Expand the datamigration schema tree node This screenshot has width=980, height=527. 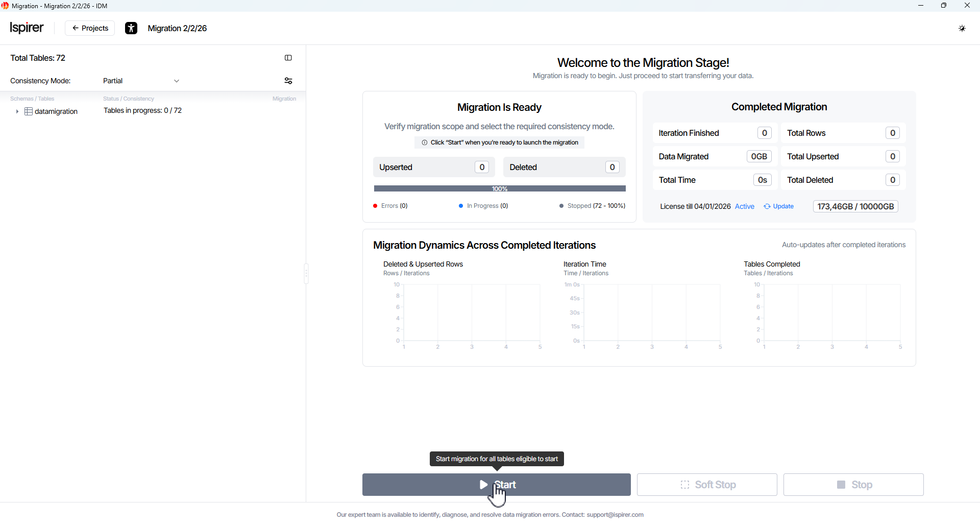click(x=17, y=111)
